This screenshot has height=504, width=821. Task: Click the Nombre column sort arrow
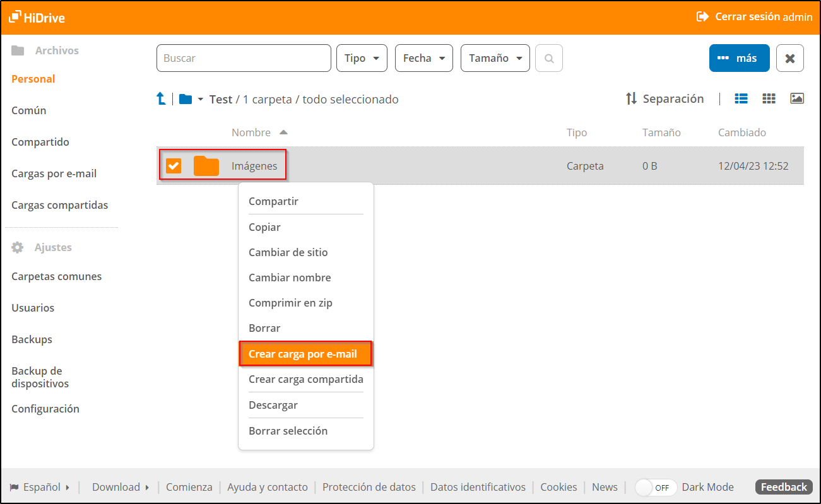pyautogui.click(x=283, y=132)
